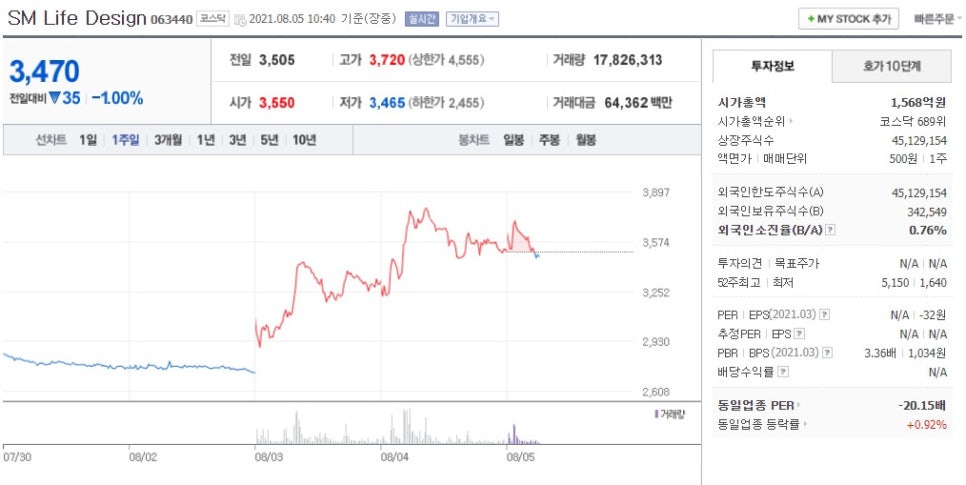
Task: Click the MY STOCK 추가 button
Action: [848, 19]
